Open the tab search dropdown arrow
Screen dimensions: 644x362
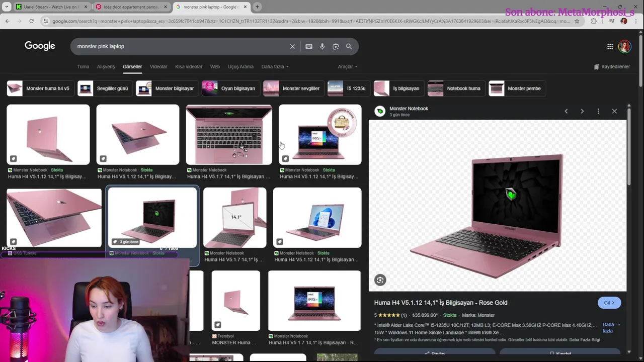click(x=7, y=7)
